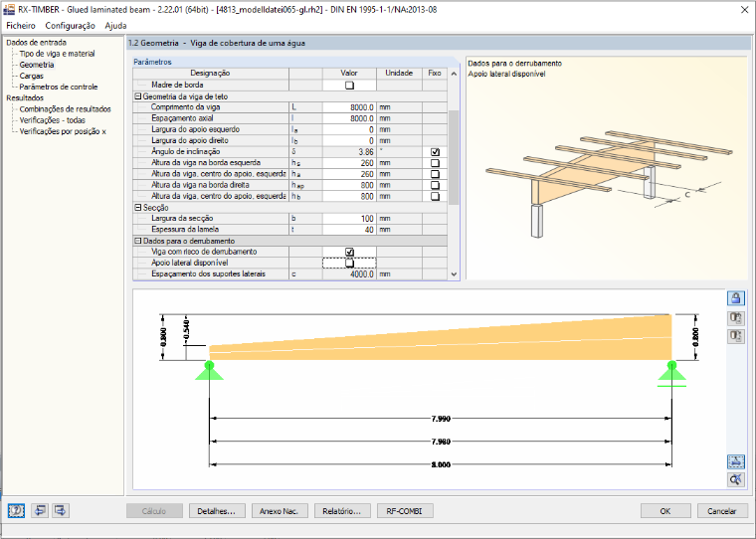Edit Largura do apoio esquerdo value
Image resolution: width=756 pixels, height=539 pixels.
[x=349, y=129]
